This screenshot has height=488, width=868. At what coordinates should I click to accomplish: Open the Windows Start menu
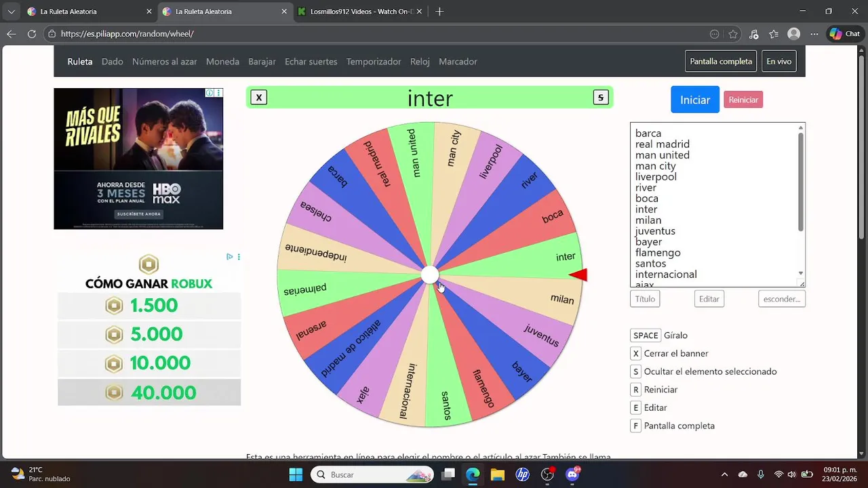point(296,474)
